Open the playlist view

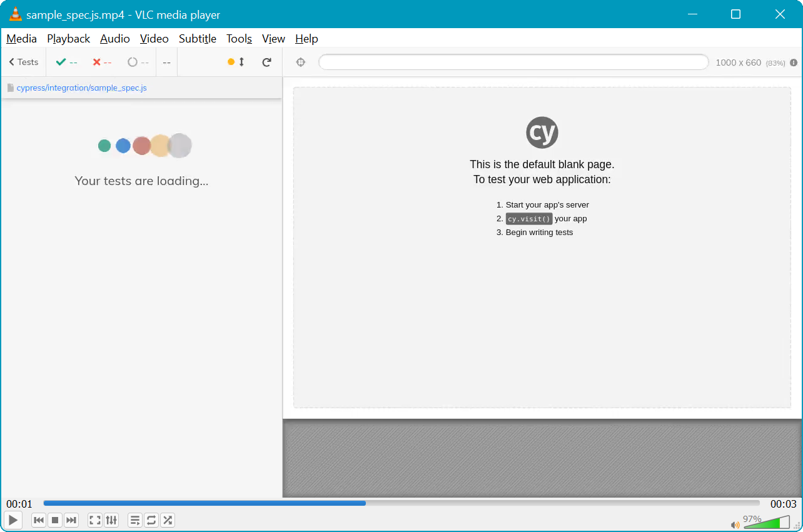135,520
